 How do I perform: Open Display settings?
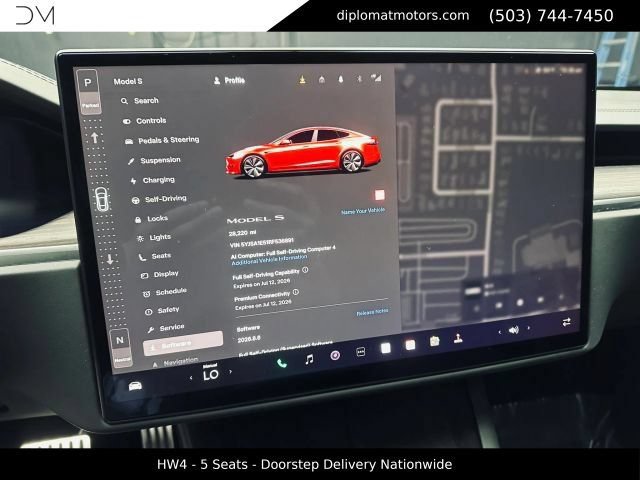point(160,274)
